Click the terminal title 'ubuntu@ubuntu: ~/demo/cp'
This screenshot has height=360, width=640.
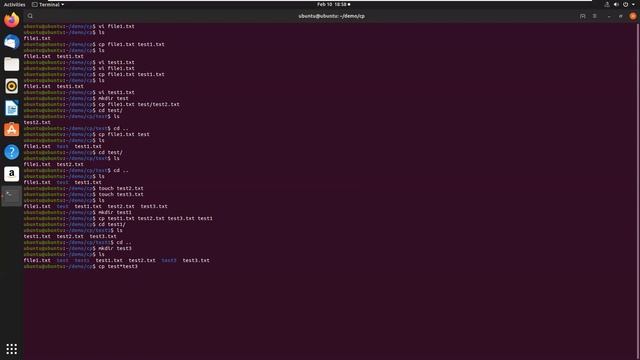point(331,16)
